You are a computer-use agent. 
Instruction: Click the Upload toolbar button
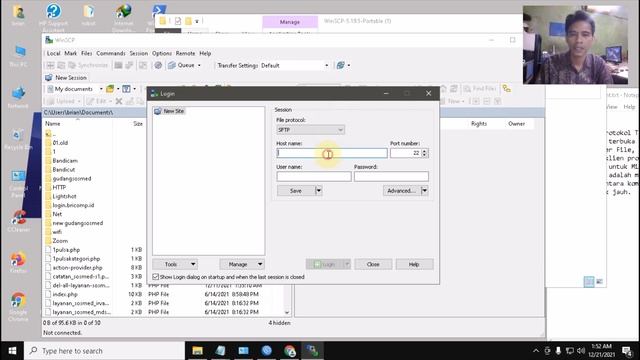(62, 101)
